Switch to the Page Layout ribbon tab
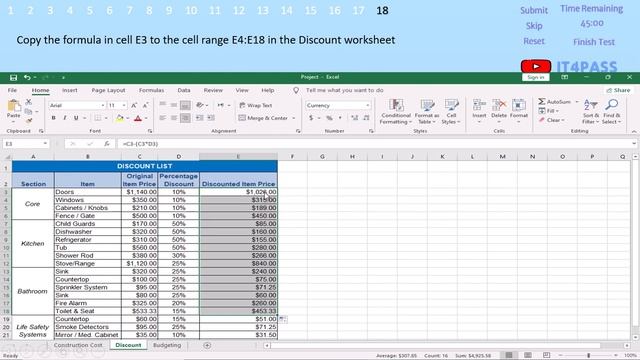The image size is (640, 360). pos(108,90)
